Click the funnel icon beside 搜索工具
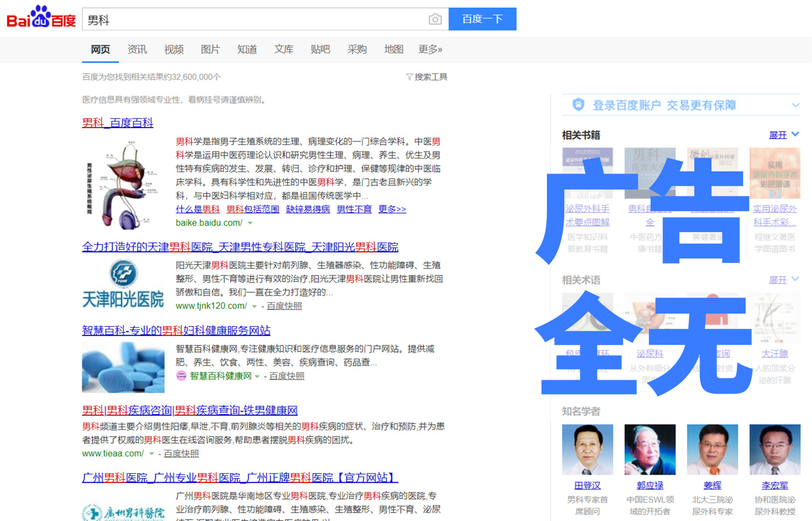Viewport: 812px width, 521px height. click(x=409, y=76)
